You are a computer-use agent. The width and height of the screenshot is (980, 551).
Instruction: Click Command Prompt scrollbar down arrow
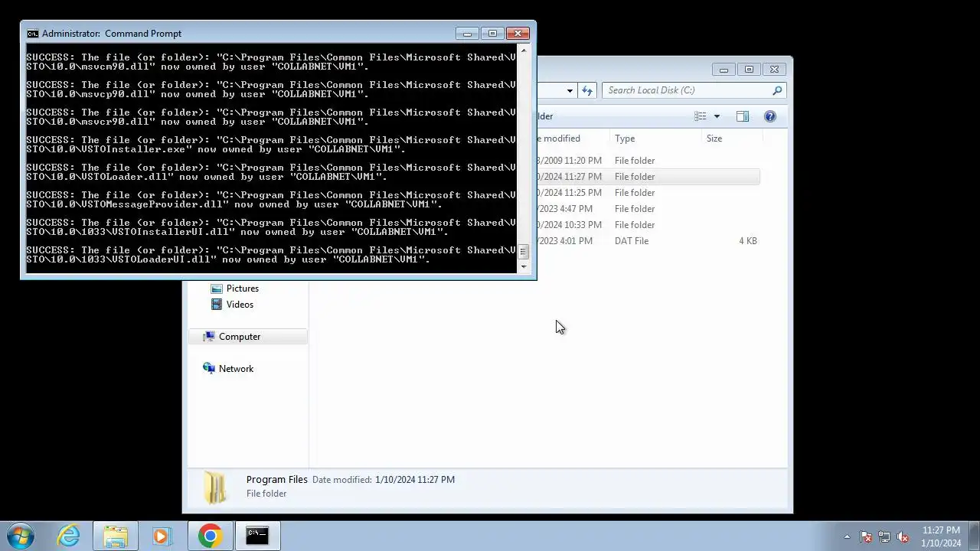[x=524, y=266]
